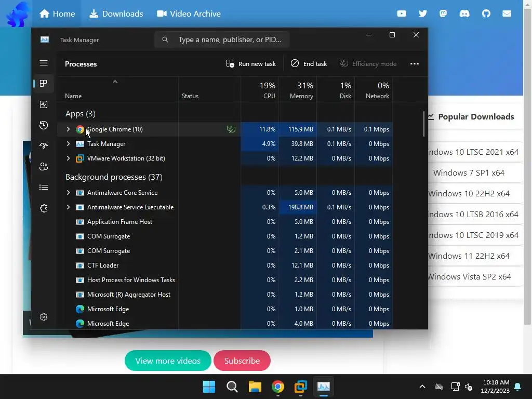Click the 198.8 MB memory cell
532x399 pixels.
pos(298,207)
